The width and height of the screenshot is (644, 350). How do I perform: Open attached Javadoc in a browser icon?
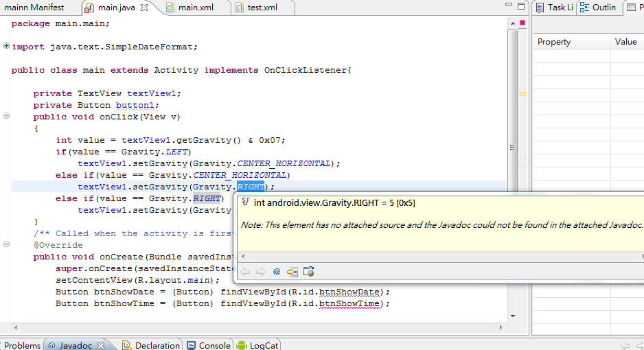point(308,272)
